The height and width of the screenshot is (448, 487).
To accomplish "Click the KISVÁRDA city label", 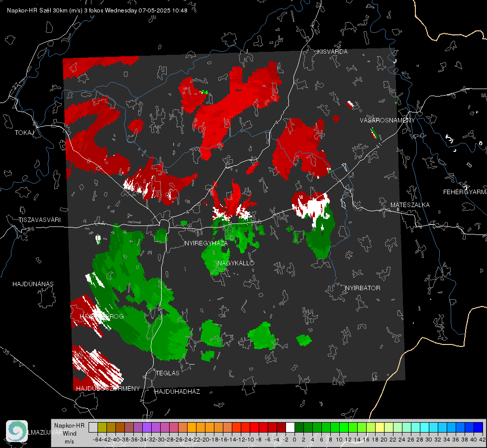I will pos(332,52).
